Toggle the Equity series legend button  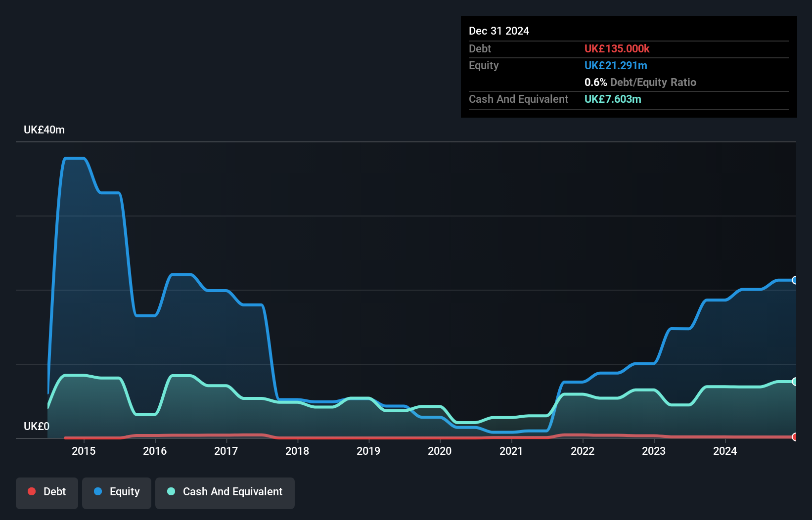(x=117, y=493)
